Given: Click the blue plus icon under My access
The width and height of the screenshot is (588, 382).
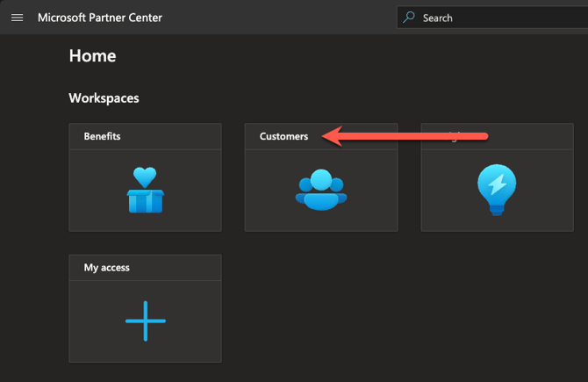Looking at the screenshot, I should click(x=145, y=321).
